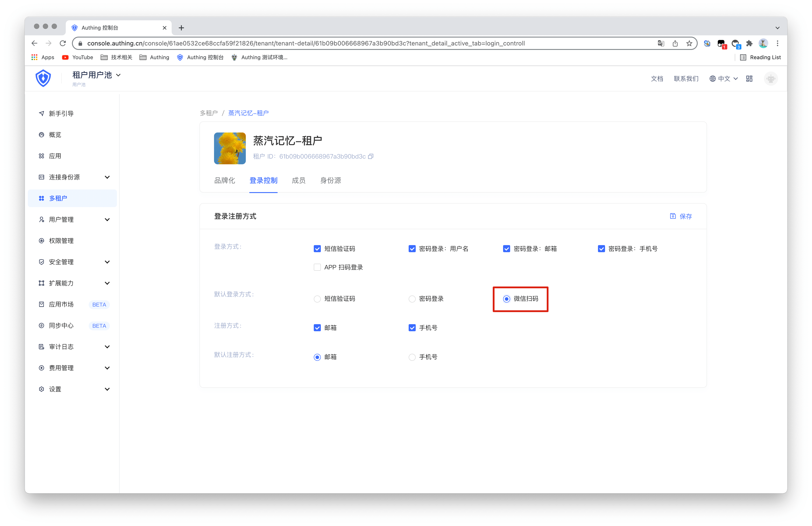812x526 pixels.
Task: Open the app grid icon in header
Action: [x=749, y=79]
